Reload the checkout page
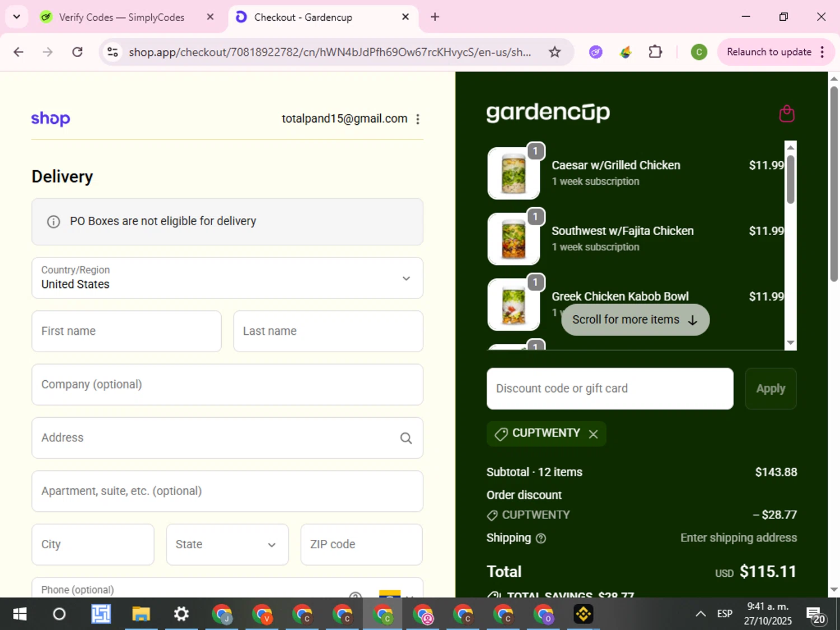Image resolution: width=840 pixels, height=630 pixels. (77, 52)
